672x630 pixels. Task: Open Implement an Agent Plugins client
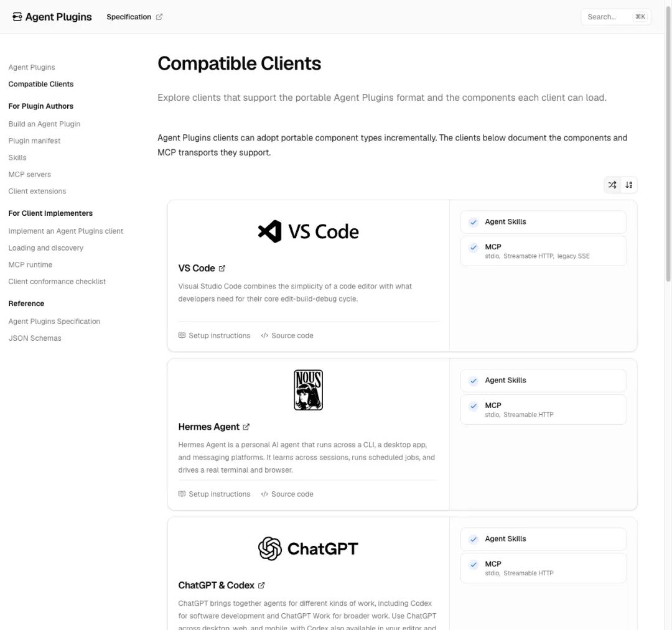(65, 231)
